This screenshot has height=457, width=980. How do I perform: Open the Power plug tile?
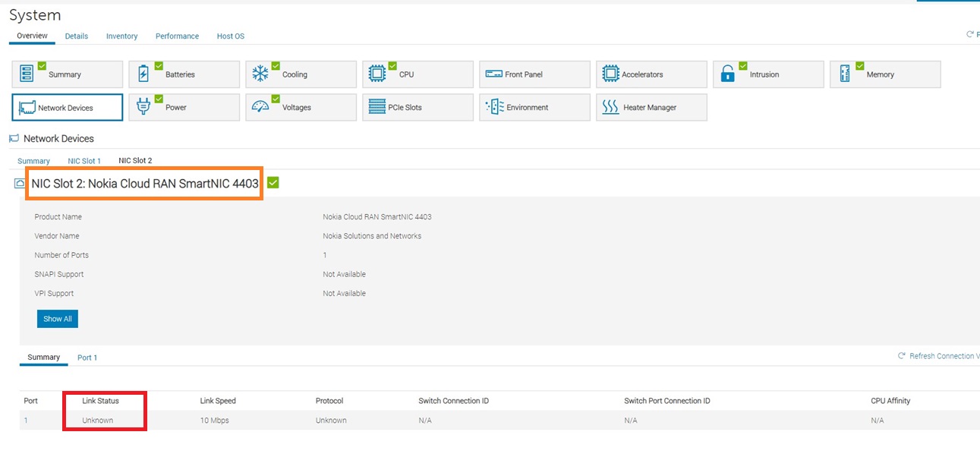184,108
